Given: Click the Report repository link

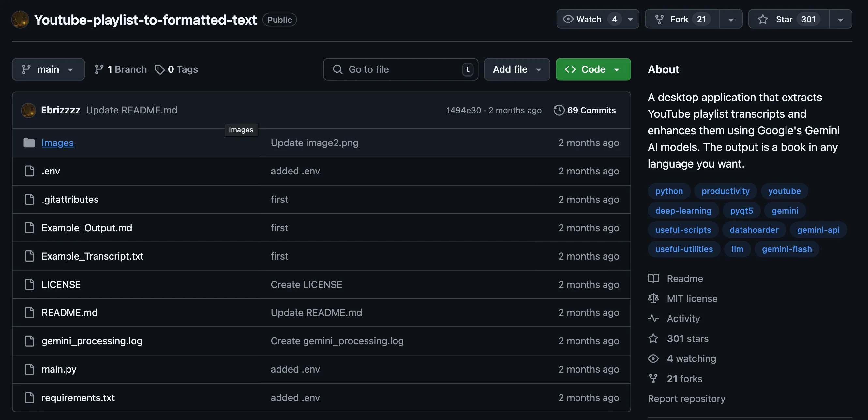Looking at the screenshot, I should (686, 399).
